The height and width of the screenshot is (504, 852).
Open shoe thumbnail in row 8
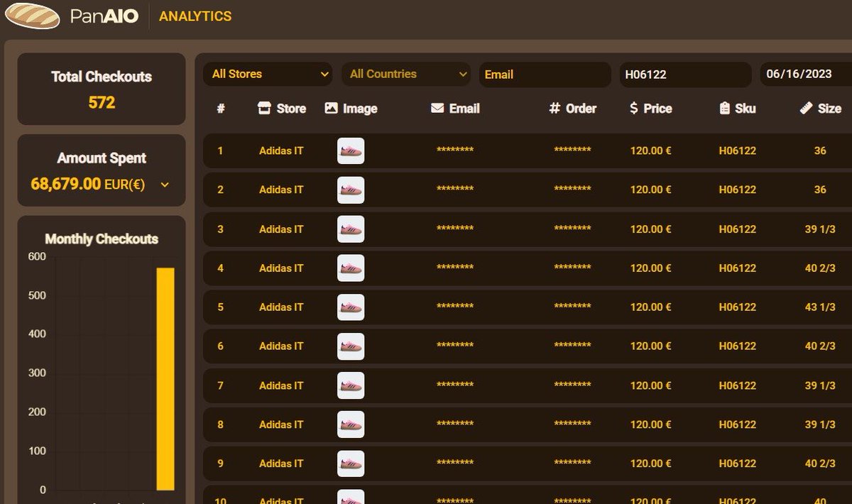click(351, 424)
